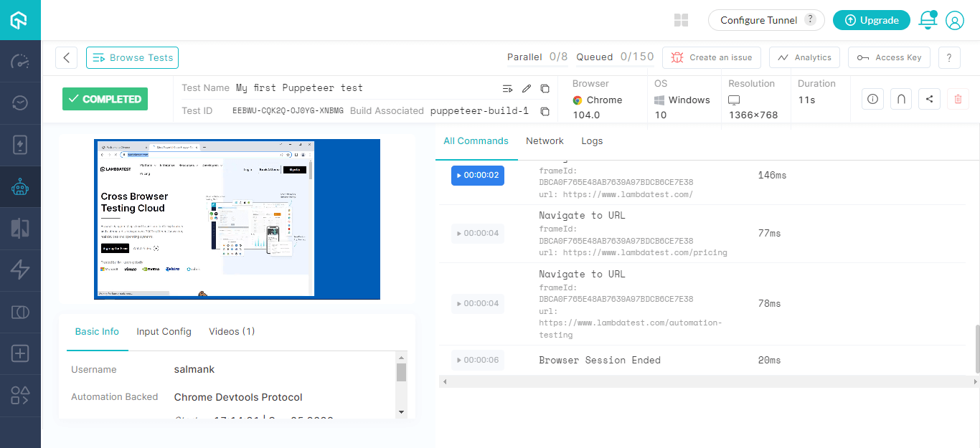Open the dashboard speedometer icon in sidebar
This screenshot has width=980, height=448.
pyautogui.click(x=20, y=62)
